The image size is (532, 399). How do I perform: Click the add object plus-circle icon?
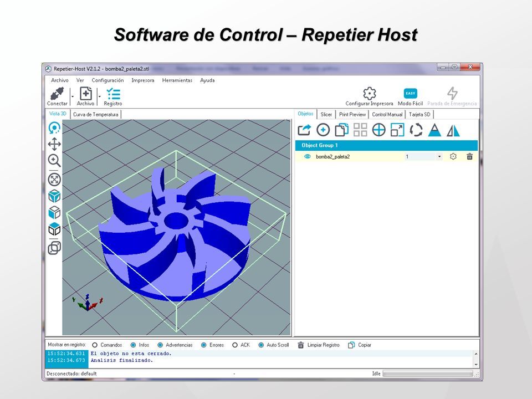coord(323,130)
